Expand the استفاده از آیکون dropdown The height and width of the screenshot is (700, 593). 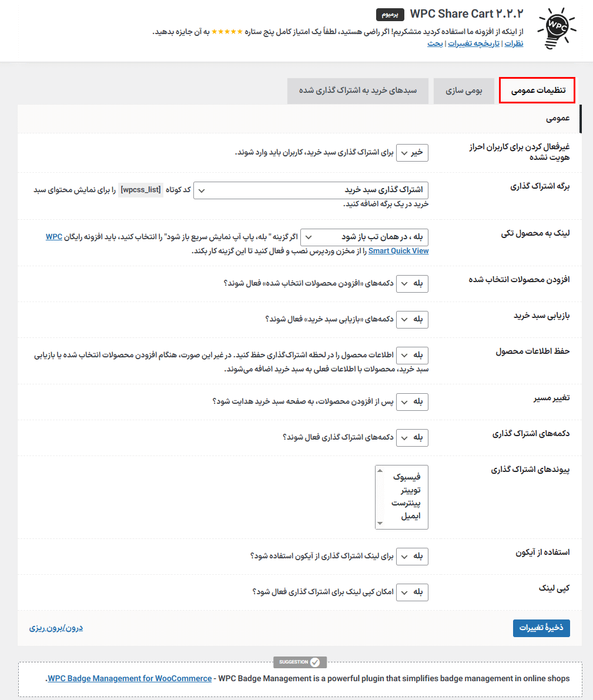pyautogui.click(x=413, y=556)
